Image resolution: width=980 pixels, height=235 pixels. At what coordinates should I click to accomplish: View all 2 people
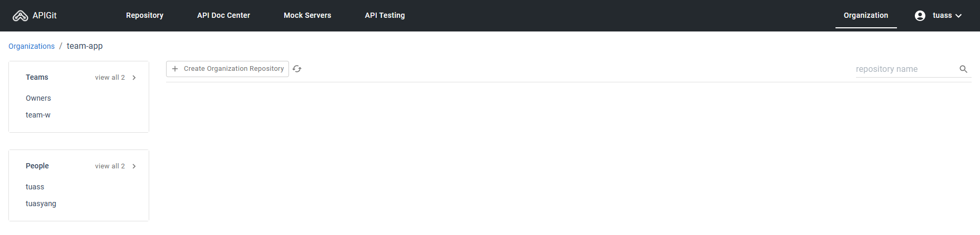(x=110, y=166)
